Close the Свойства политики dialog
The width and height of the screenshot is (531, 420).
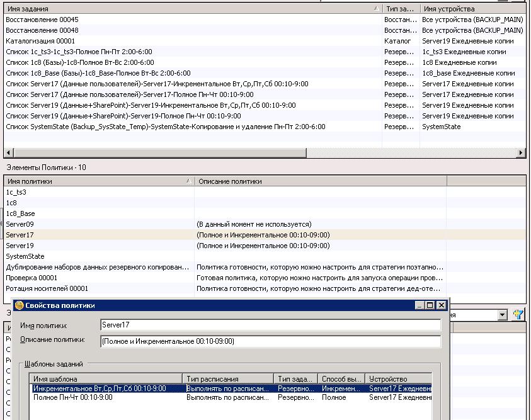[x=442, y=305]
